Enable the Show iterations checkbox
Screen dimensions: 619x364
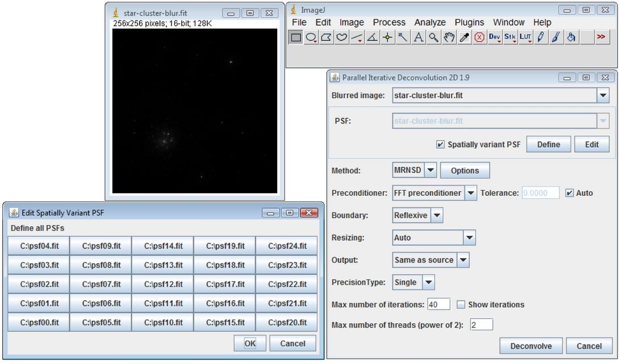[461, 305]
